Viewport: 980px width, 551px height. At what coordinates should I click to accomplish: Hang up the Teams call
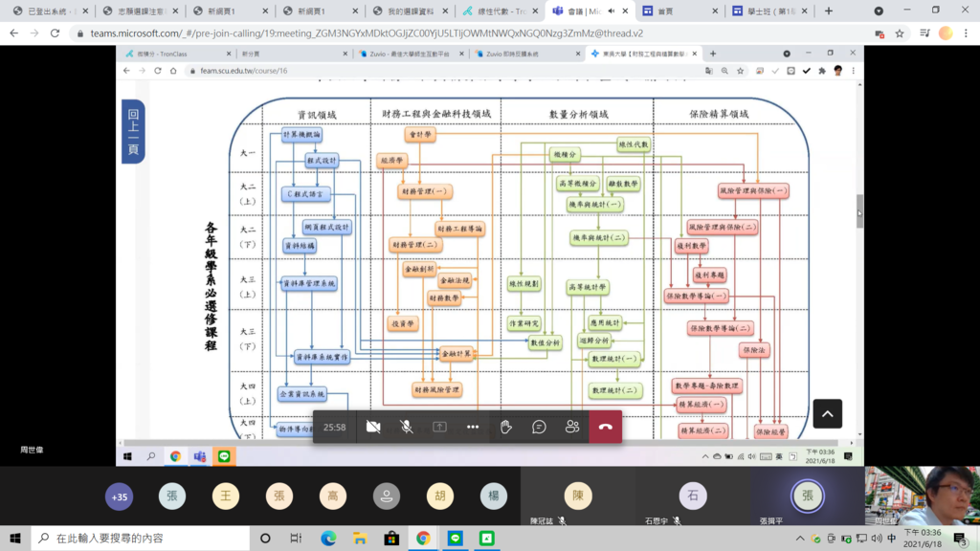point(605,427)
